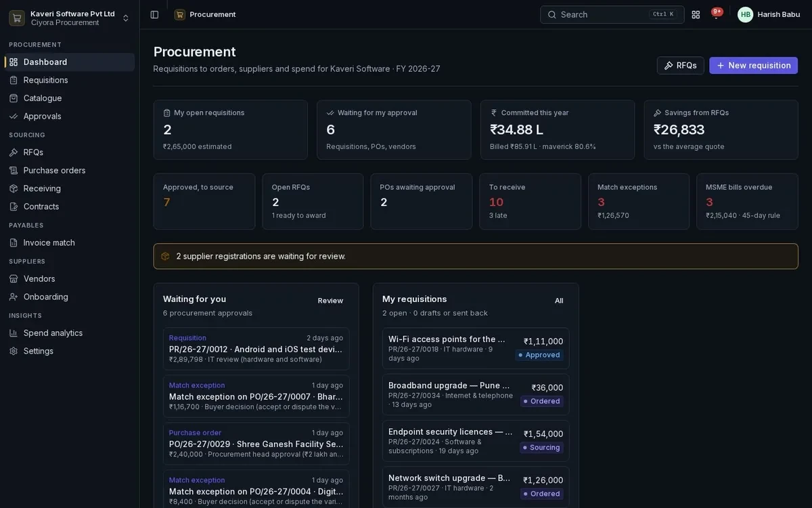The image size is (812, 508).
Task: Focus the Search field
Action: tap(612, 14)
